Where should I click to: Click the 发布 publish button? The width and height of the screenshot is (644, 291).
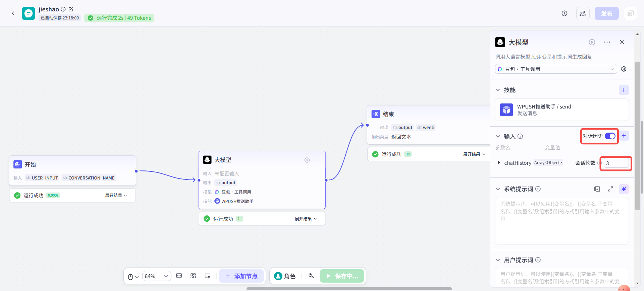(606, 13)
